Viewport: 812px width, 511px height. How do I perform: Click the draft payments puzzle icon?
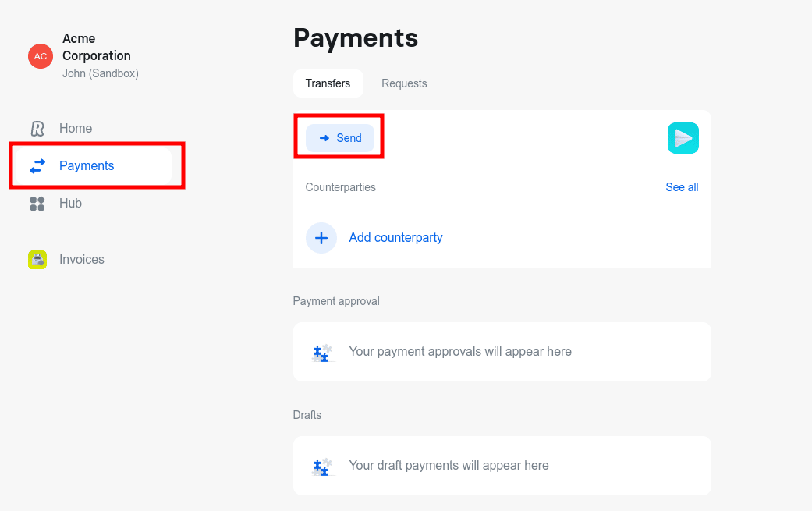tap(321, 466)
